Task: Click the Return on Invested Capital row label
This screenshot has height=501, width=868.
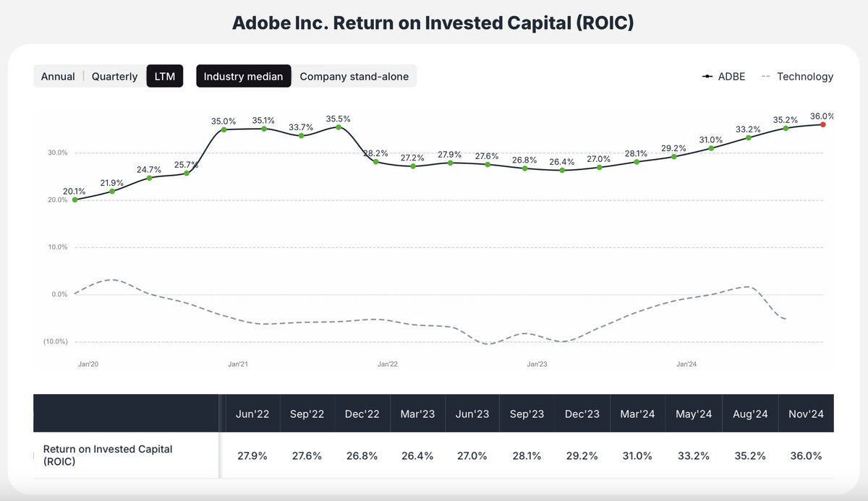Action: [x=107, y=455]
